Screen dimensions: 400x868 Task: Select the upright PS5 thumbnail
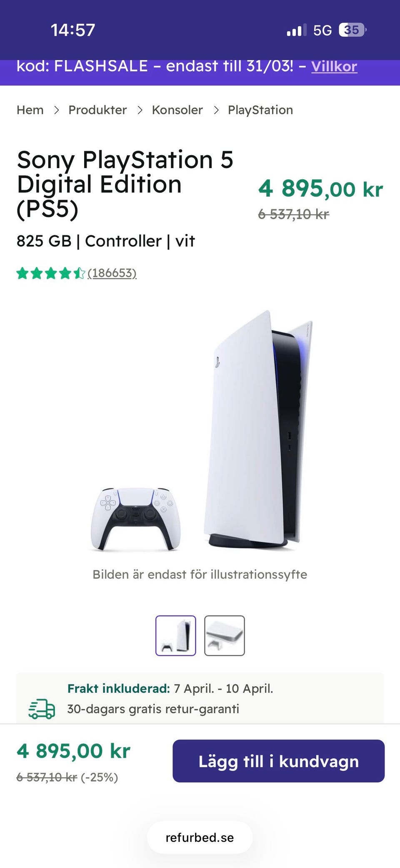[176, 636]
